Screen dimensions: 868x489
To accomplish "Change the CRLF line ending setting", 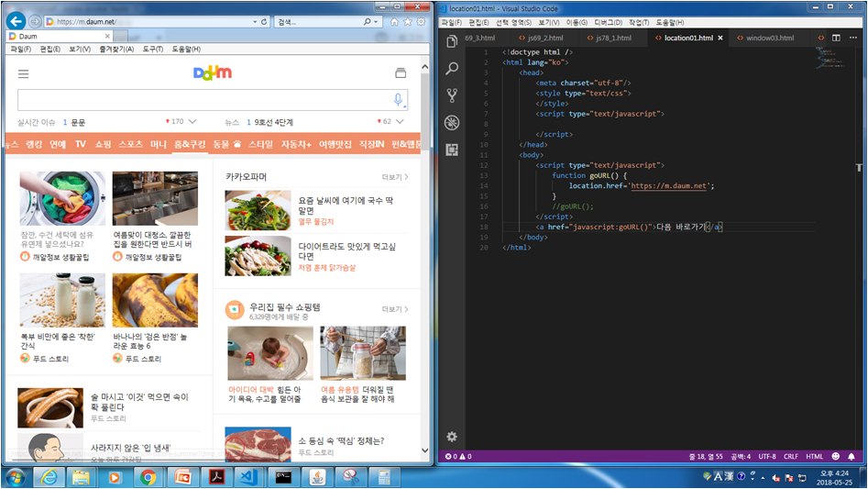I will 790,456.
